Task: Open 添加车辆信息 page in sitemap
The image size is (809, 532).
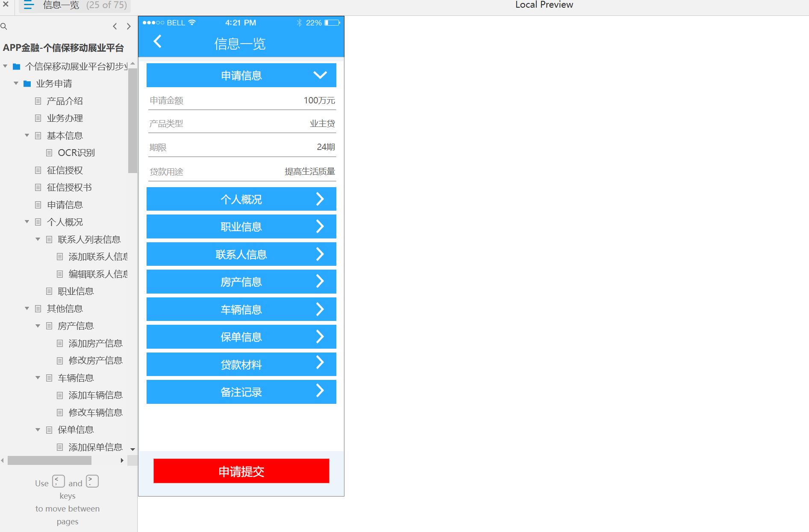Action: tap(95, 395)
